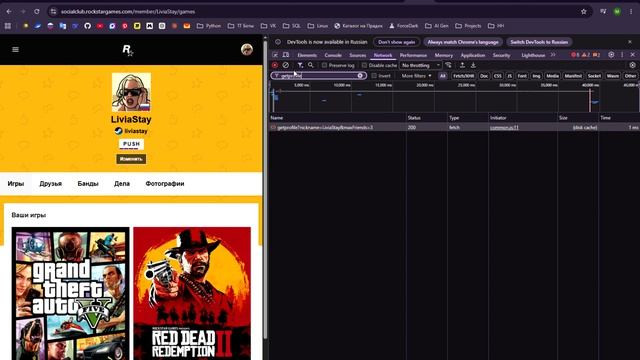Filter requests by Doc
Image resolution: width=640 pixels, height=360 pixels.
pos(484,76)
